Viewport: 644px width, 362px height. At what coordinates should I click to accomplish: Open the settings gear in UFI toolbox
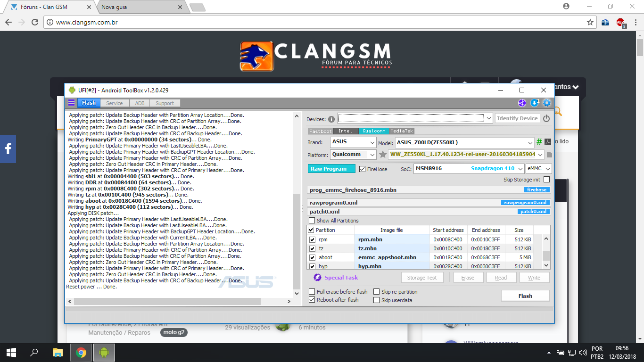coord(547,103)
